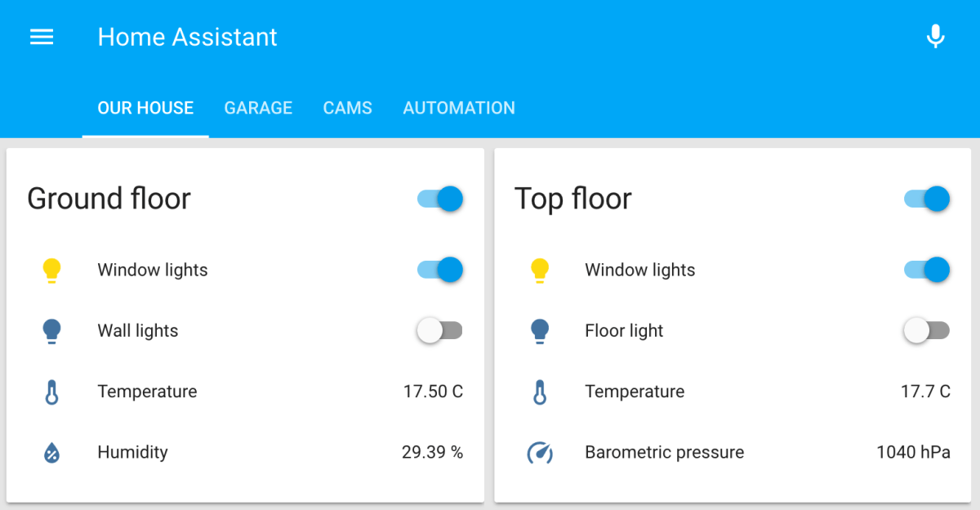Toggle off all Ground floor lights
Screen dimensions: 980x510
tap(440, 199)
